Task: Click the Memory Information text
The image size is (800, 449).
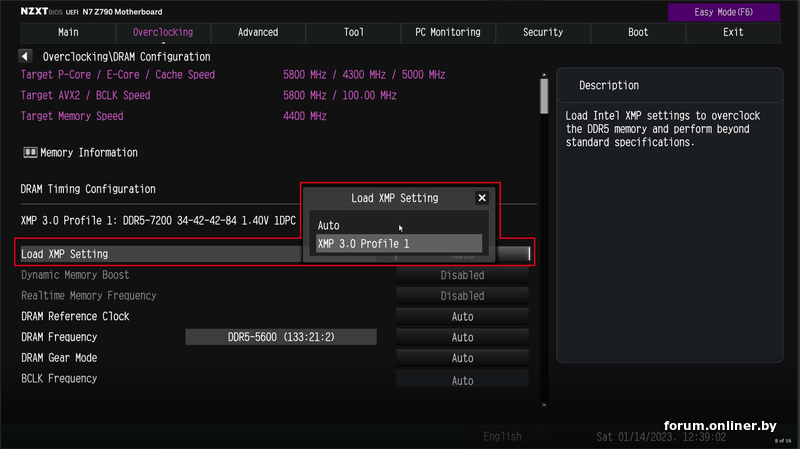Action: coord(89,153)
